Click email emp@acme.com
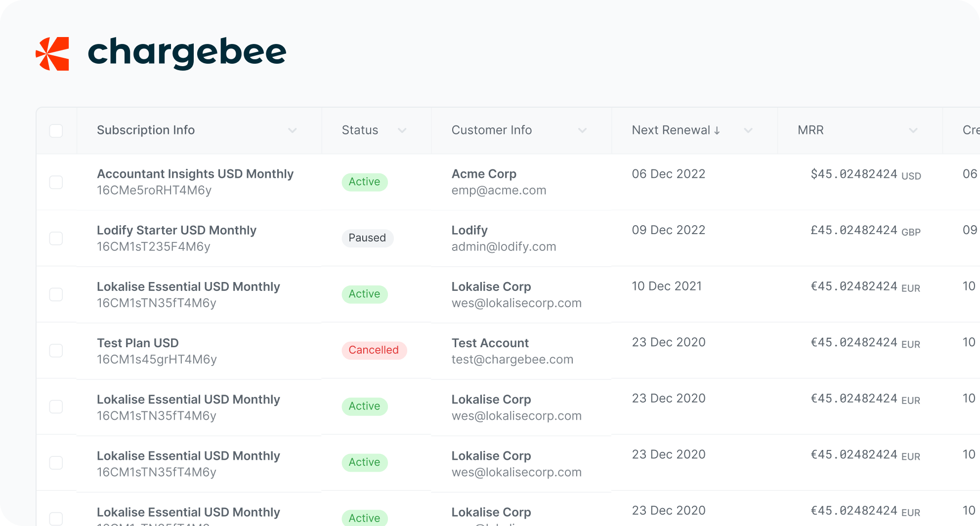This screenshot has width=980, height=526. coord(499,190)
